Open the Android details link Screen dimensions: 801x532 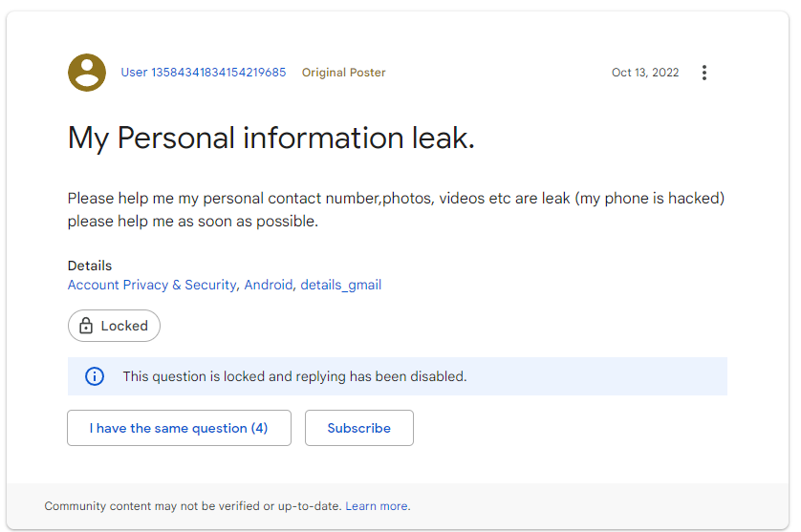tap(269, 285)
